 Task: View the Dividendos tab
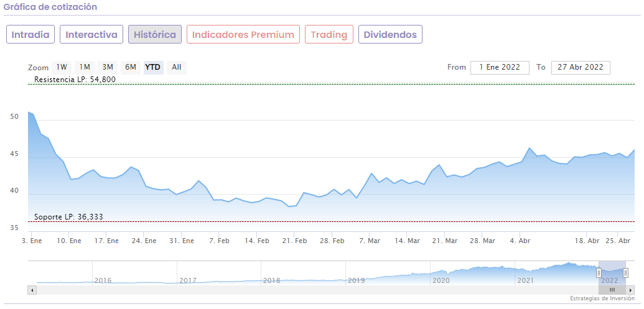click(x=390, y=35)
